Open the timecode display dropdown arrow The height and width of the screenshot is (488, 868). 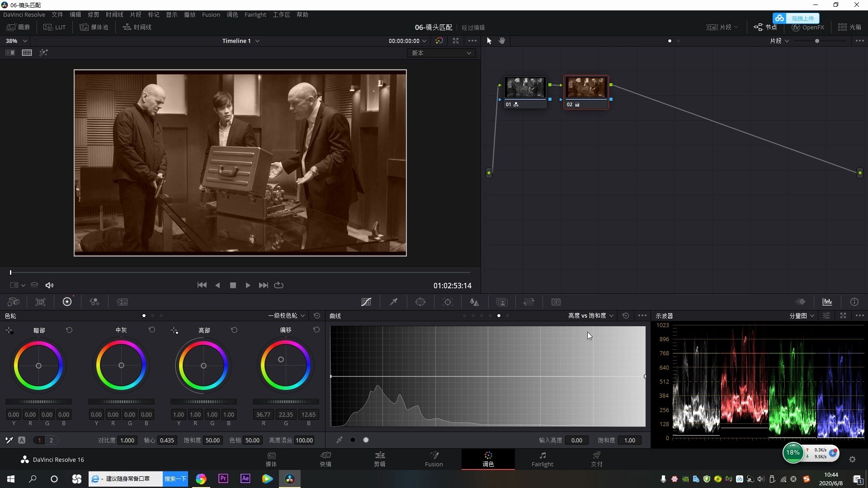[424, 41]
